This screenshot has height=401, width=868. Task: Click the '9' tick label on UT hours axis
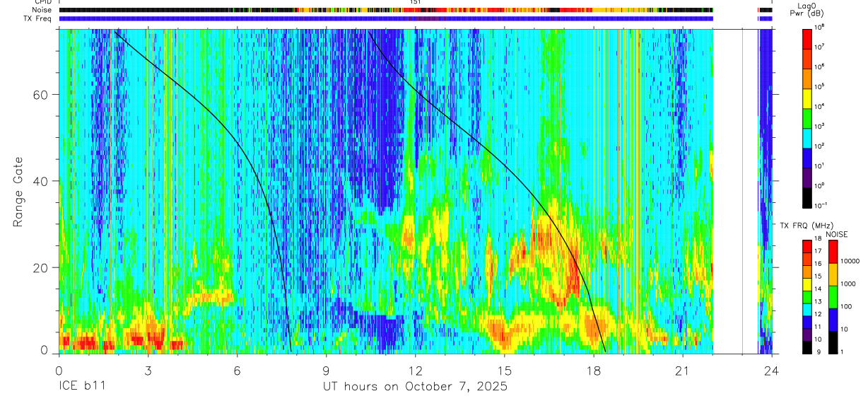pyautogui.click(x=327, y=369)
